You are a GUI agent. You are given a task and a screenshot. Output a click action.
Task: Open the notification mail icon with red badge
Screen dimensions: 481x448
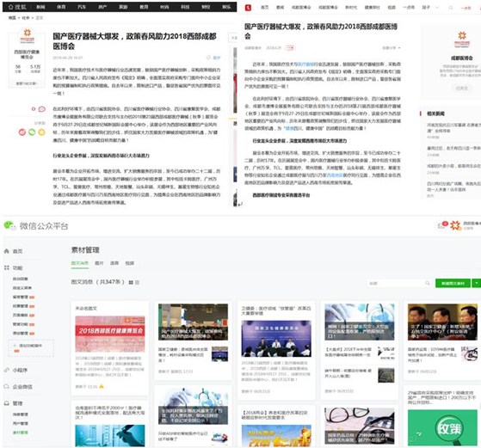tap(441, 226)
